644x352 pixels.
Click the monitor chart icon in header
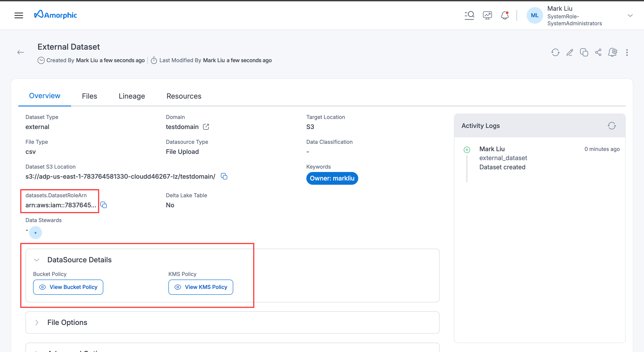point(487,15)
